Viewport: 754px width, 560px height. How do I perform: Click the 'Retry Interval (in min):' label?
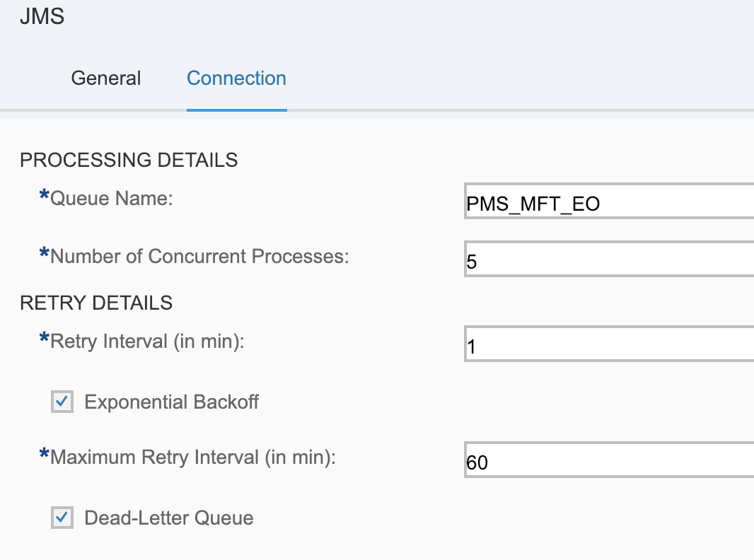point(147,342)
